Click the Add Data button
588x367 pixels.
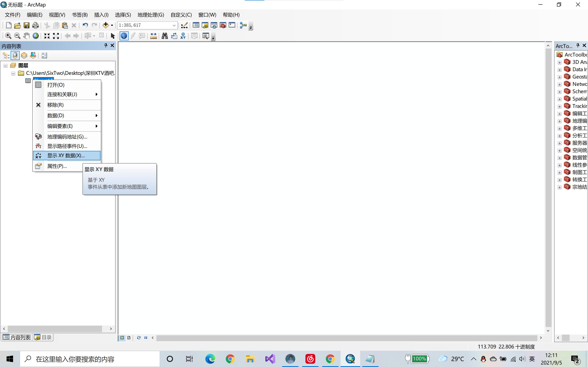(105, 25)
